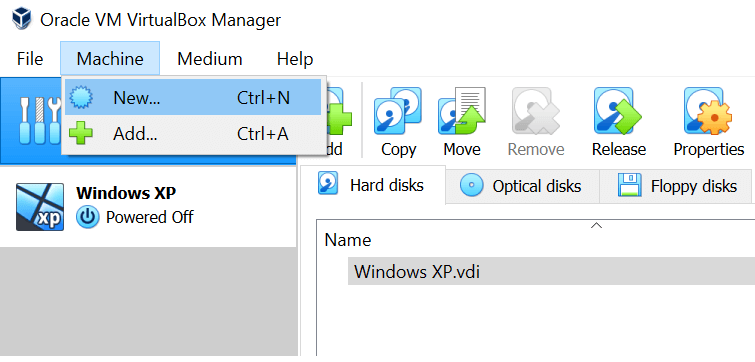Click the Move disk toolbar icon
This screenshot has height=362, width=755.
pyautogui.click(x=461, y=112)
